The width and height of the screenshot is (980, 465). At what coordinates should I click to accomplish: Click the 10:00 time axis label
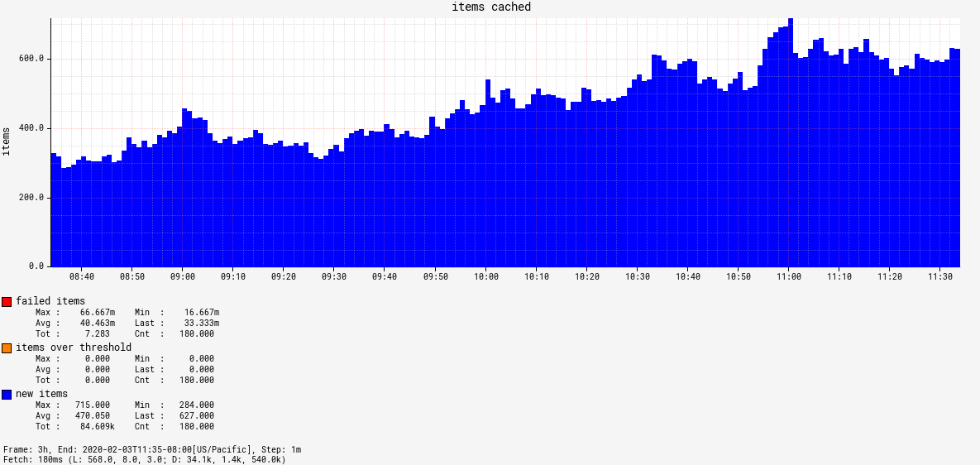click(486, 277)
